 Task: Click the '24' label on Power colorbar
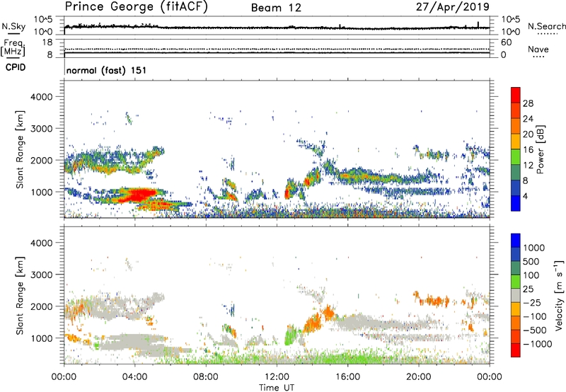(528, 119)
